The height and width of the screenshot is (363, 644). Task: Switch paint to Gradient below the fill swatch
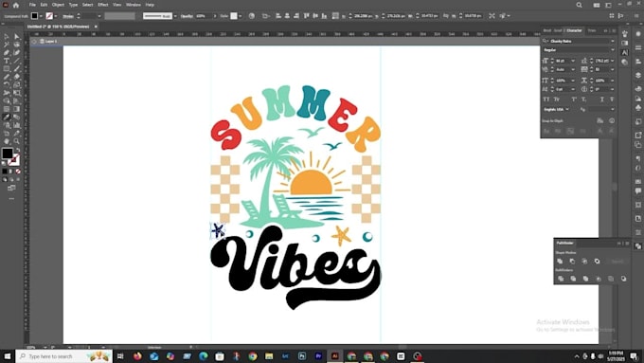pos(11,172)
